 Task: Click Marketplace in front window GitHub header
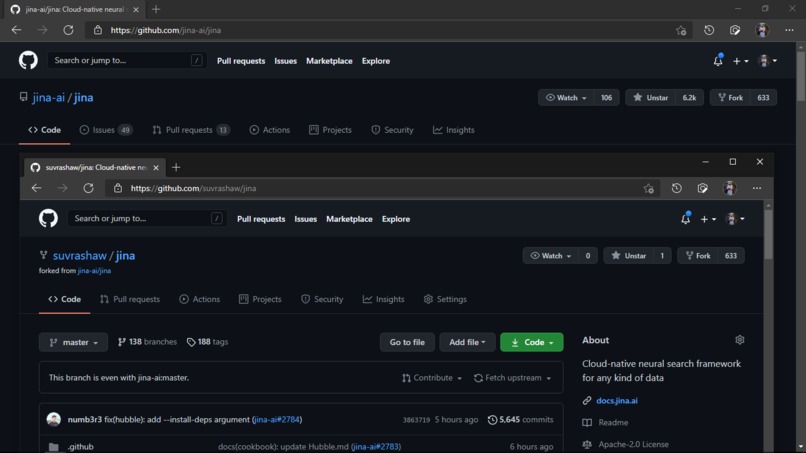click(x=350, y=219)
